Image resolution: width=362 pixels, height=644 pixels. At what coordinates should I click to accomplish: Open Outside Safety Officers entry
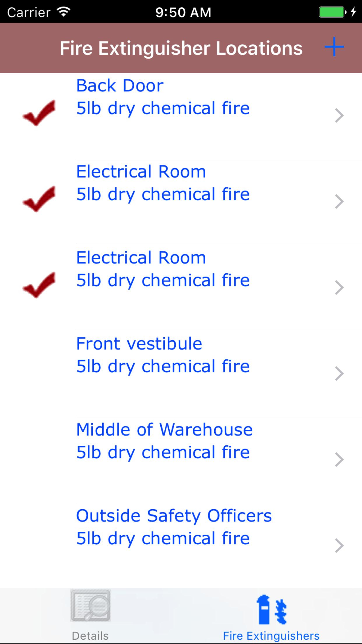coord(174,516)
